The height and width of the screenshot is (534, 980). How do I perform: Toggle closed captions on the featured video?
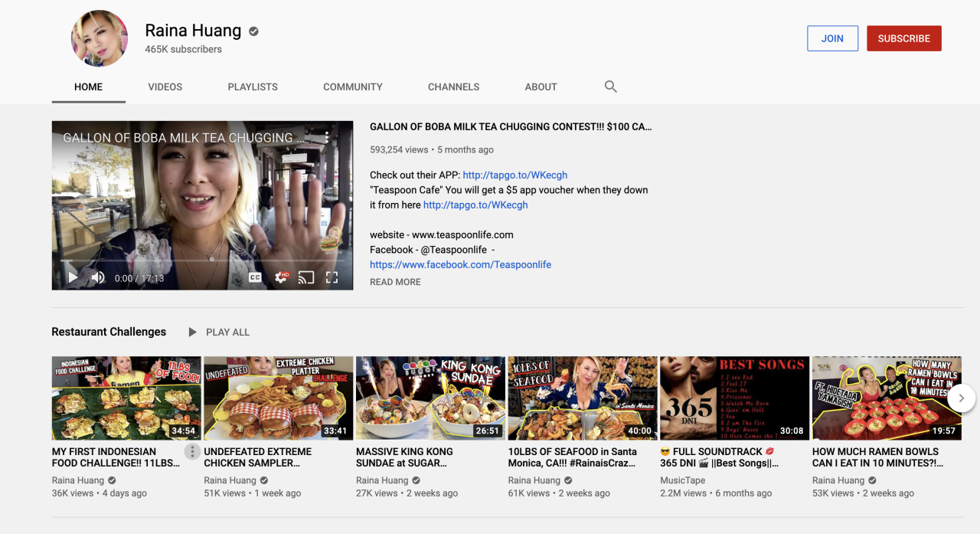255,277
